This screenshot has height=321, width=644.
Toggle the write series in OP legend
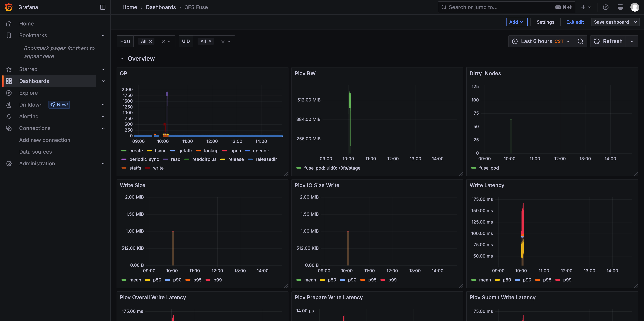tap(158, 168)
